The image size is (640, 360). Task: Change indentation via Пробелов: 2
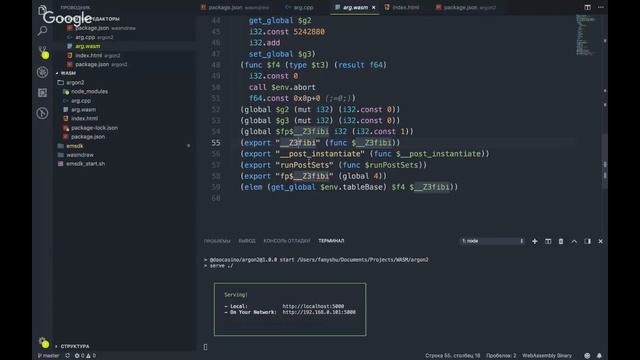click(501, 356)
